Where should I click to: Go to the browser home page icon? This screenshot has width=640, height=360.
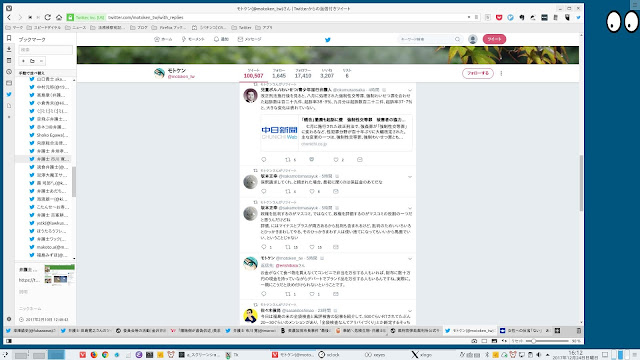click(x=59, y=17)
